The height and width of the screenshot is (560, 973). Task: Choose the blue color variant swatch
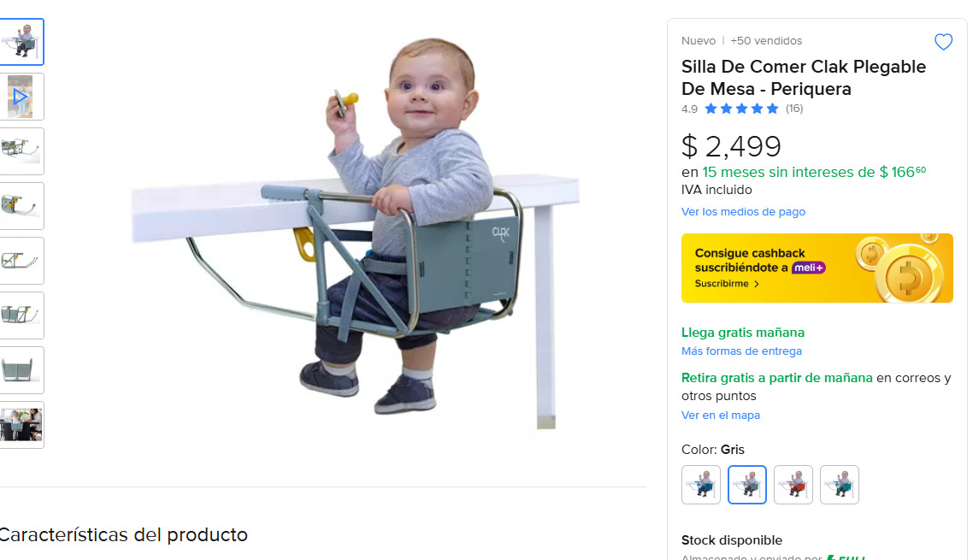coord(701,484)
